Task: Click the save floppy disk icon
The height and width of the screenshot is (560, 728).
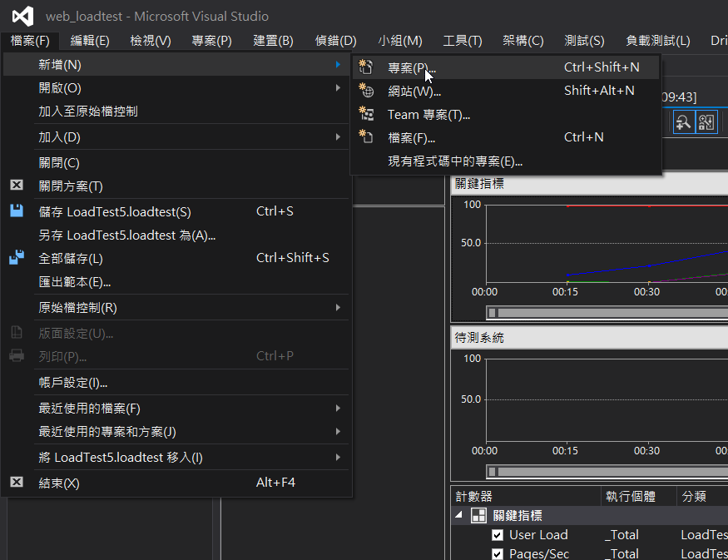Action: click(17, 211)
